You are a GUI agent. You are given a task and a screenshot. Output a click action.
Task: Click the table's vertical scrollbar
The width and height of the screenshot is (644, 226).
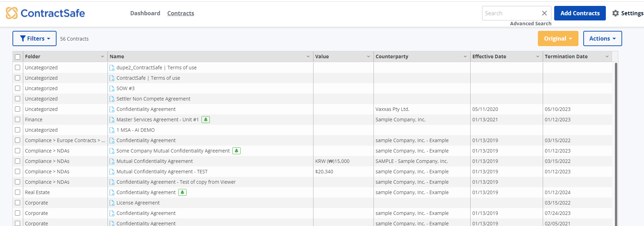pyautogui.click(x=616, y=144)
